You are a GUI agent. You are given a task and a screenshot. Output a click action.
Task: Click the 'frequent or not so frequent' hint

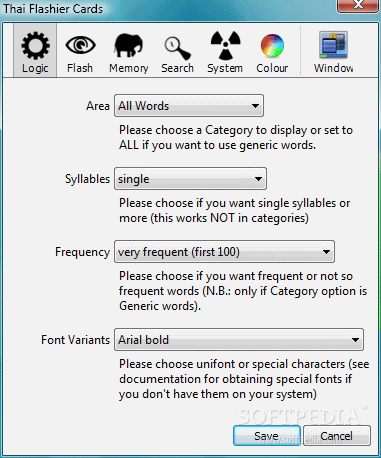pyautogui.click(x=243, y=291)
